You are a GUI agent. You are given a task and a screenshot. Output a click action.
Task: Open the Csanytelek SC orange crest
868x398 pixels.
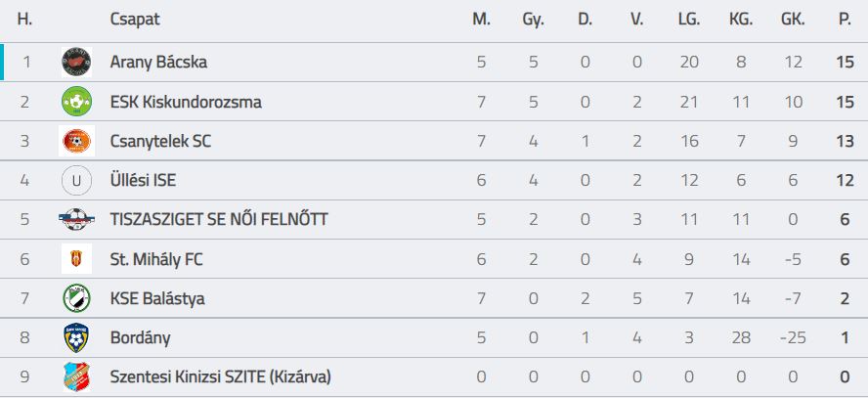pyautogui.click(x=76, y=141)
